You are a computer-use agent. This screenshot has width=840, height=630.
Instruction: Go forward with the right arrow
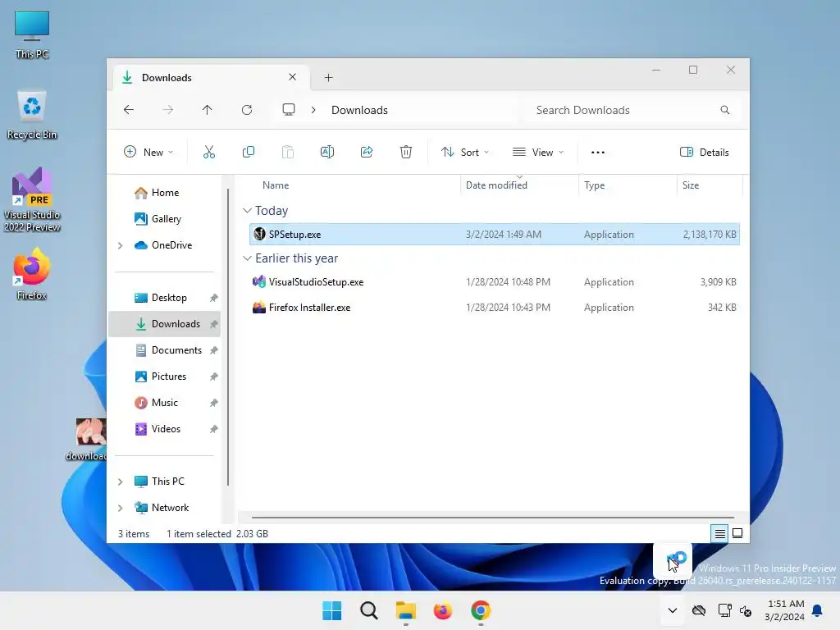click(x=167, y=110)
